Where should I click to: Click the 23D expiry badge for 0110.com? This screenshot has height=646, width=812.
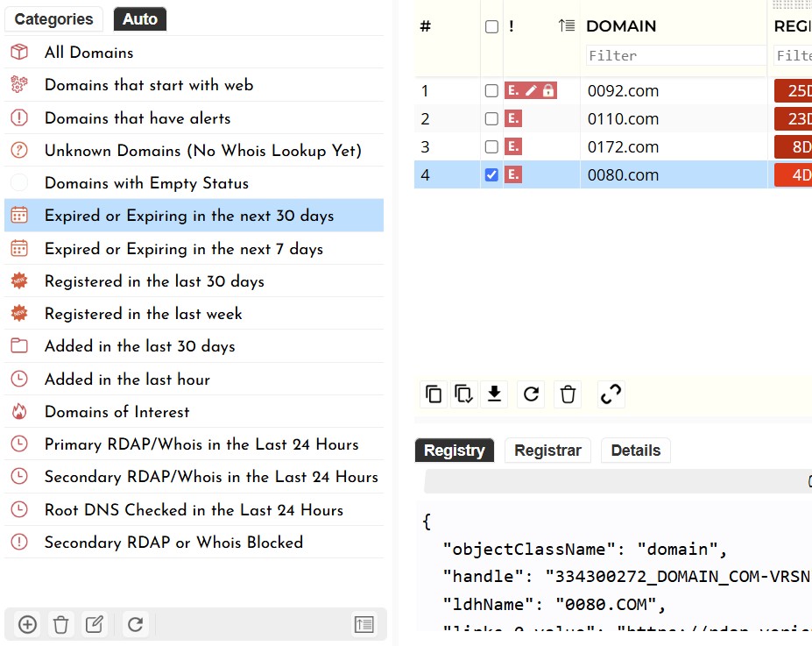(794, 118)
